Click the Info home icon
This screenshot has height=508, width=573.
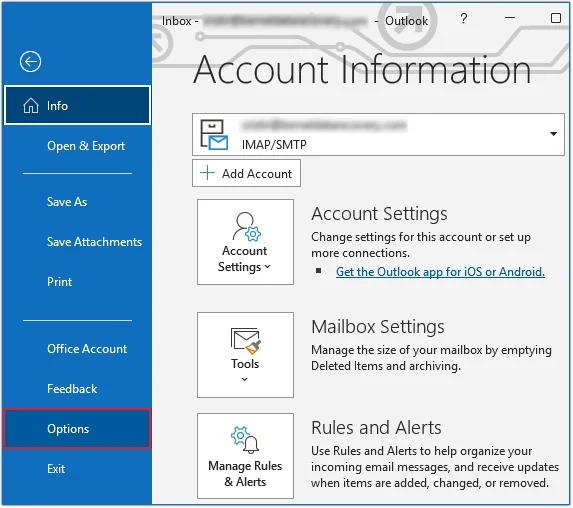pyautogui.click(x=31, y=106)
